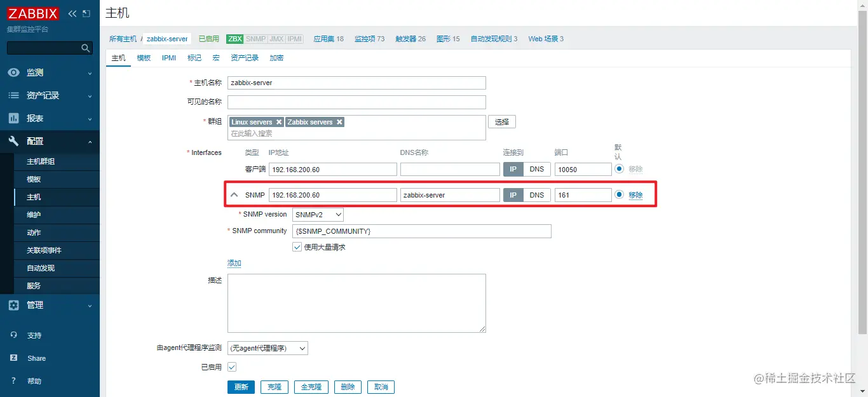Open the SNMP version dropdown
The image size is (868, 397).
(x=318, y=215)
